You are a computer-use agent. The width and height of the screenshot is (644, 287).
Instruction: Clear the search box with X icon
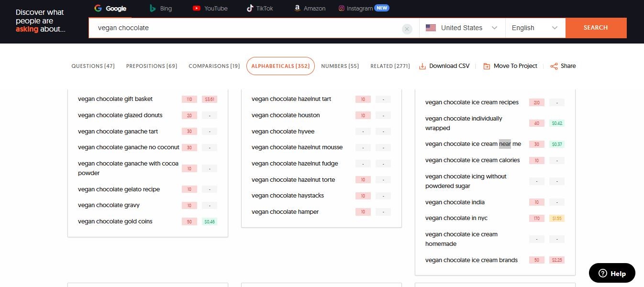coord(407,29)
